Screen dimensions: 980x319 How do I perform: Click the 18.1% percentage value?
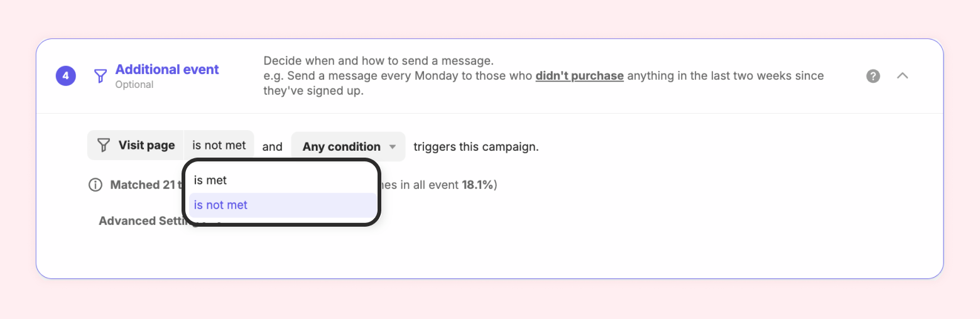[477, 185]
